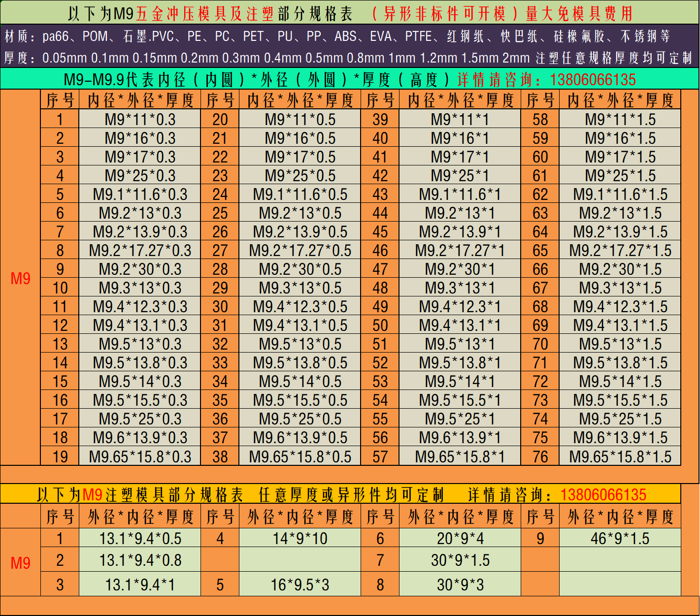The height and width of the screenshot is (616, 700).
Task: Select the cell M9*11*1.5
Action: coord(620,119)
